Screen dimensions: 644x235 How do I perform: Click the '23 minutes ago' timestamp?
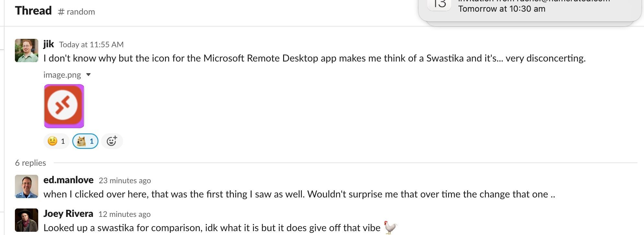tap(125, 181)
